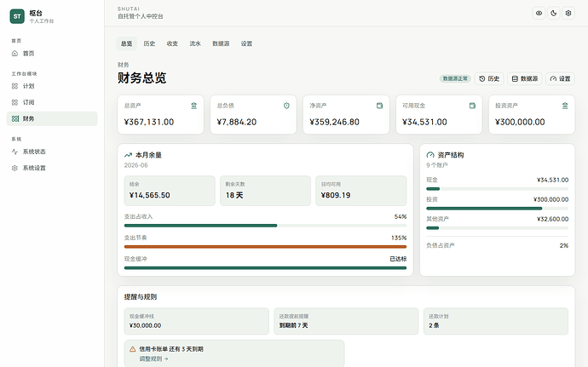Open settings via header gear icon

[568, 13]
